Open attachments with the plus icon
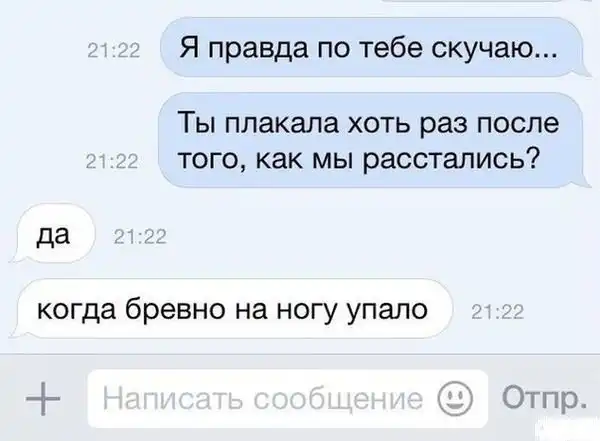The height and width of the screenshot is (441, 600). [x=42, y=399]
